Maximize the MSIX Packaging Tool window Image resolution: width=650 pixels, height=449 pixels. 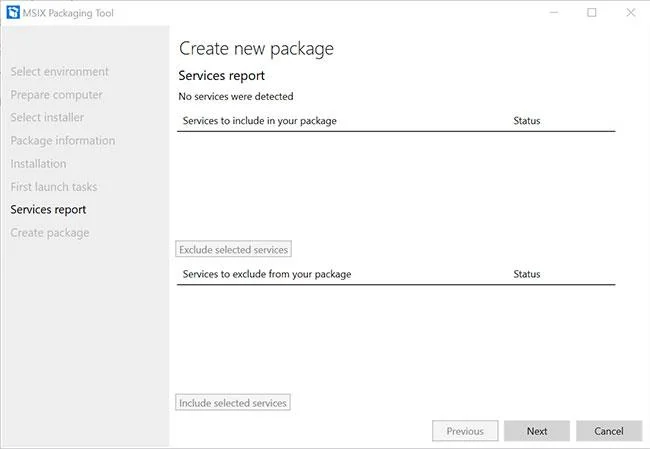592,12
